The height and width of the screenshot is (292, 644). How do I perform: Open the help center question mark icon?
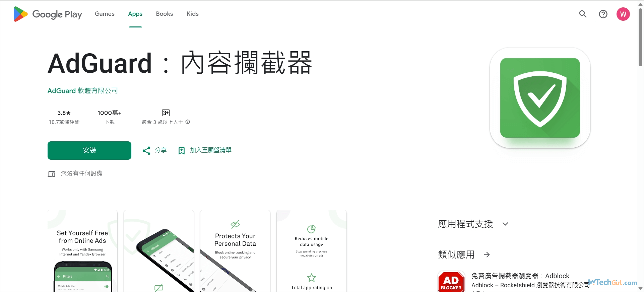coord(603,14)
